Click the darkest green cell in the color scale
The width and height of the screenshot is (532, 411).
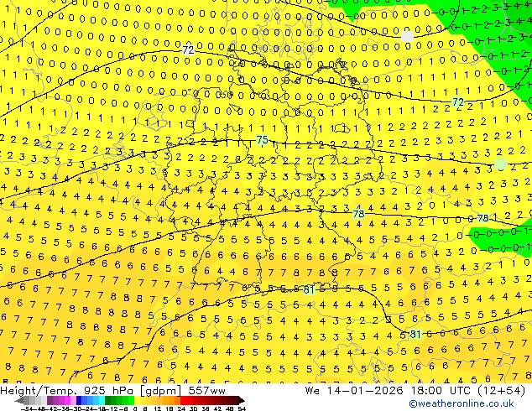coord(107,400)
